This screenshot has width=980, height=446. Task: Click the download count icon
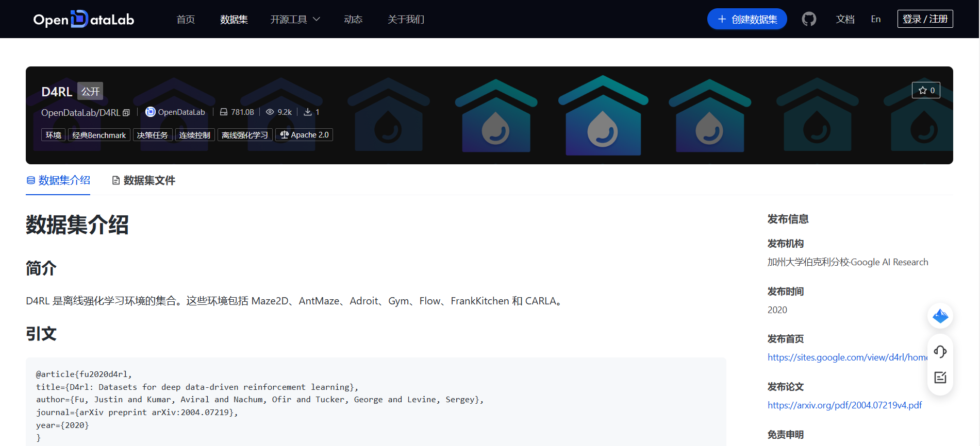(308, 112)
